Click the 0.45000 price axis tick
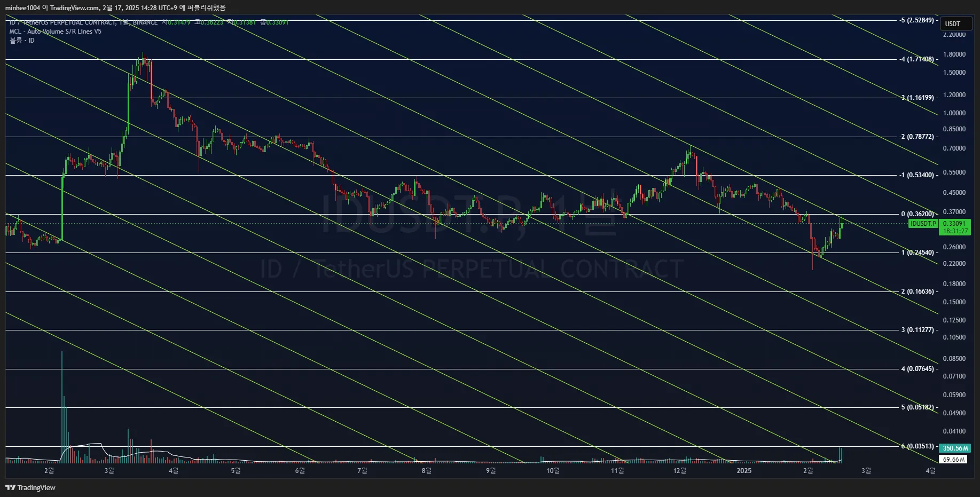Image resolution: width=980 pixels, height=497 pixels. [x=954, y=193]
